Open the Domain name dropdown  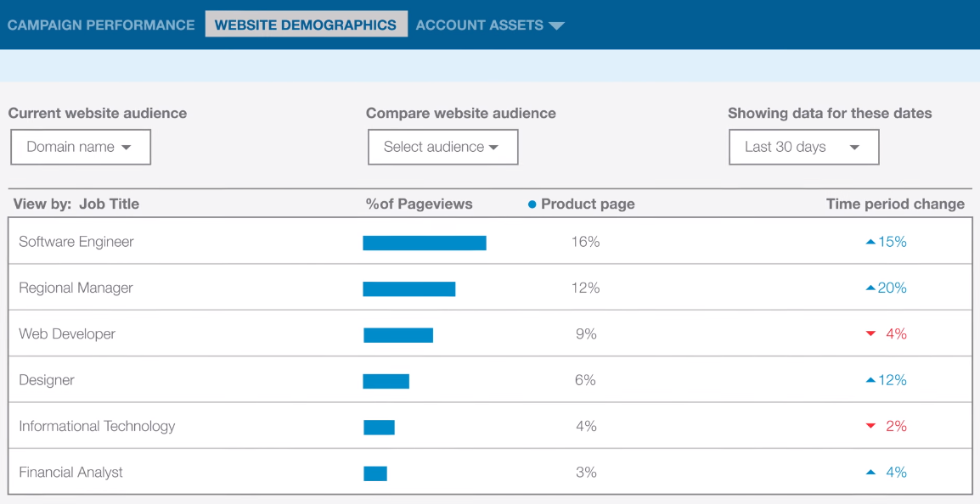[80, 147]
